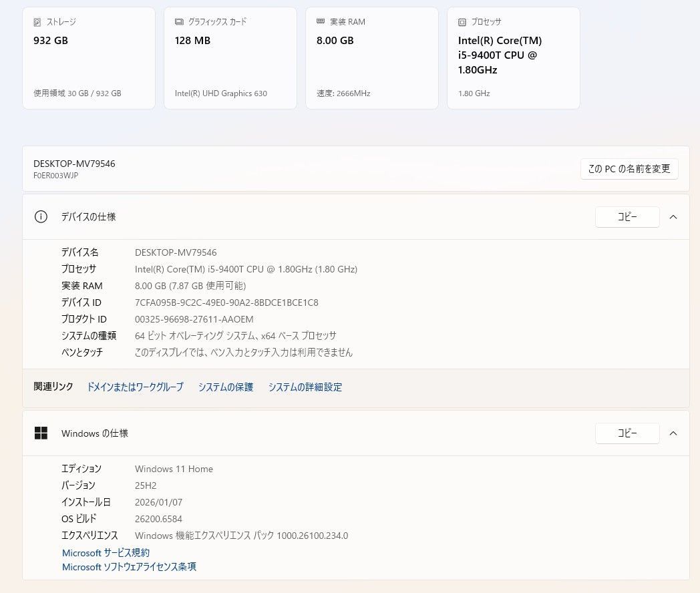700x593 pixels.
Task: Click the info icon beside デバイスの仕様
Action: 41,216
